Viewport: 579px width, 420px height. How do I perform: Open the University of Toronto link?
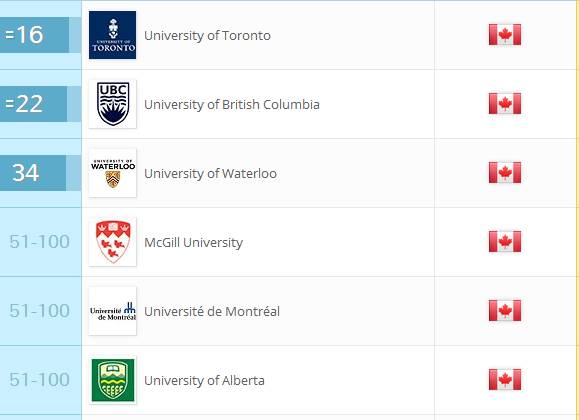pos(207,36)
